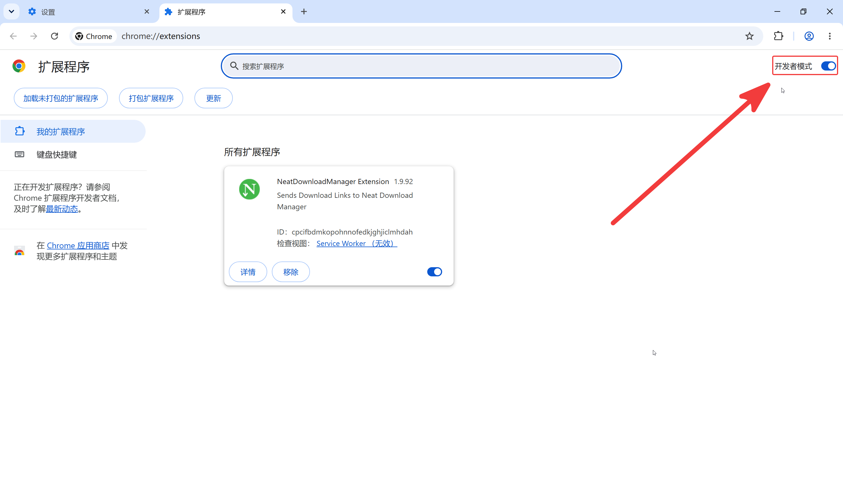Screen dimensions: 843x504
Task: Select the 扩展程序 browser tab
Action: click(226, 12)
